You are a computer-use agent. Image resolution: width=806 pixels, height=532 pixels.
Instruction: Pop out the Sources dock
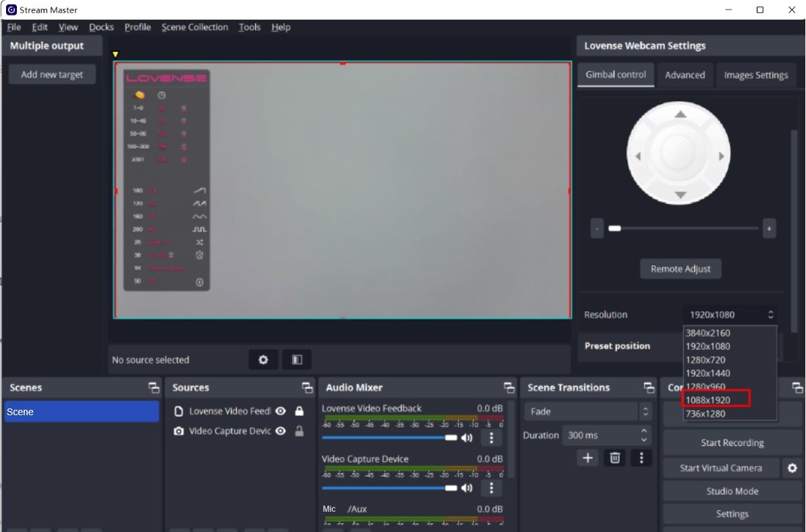pos(307,388)
